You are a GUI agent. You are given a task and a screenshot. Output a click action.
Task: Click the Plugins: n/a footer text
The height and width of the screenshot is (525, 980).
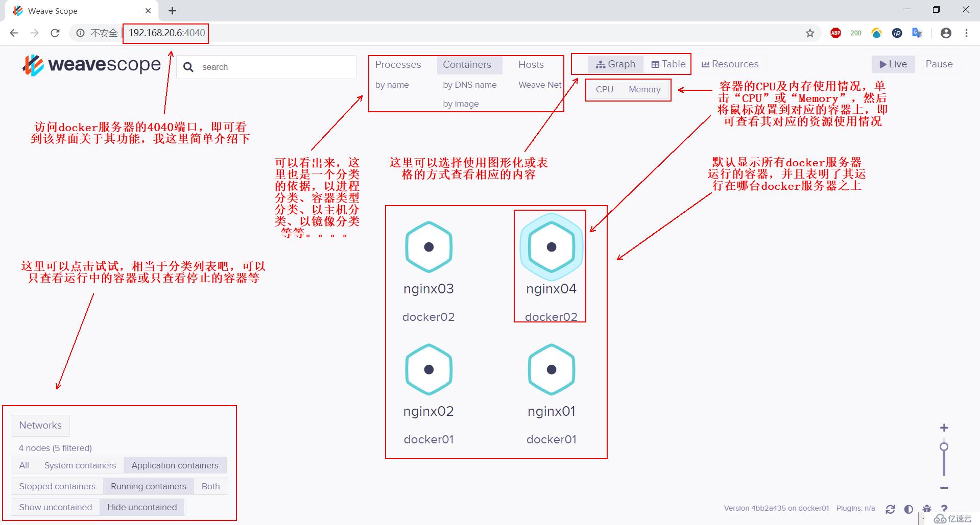(x=855, y=508)
